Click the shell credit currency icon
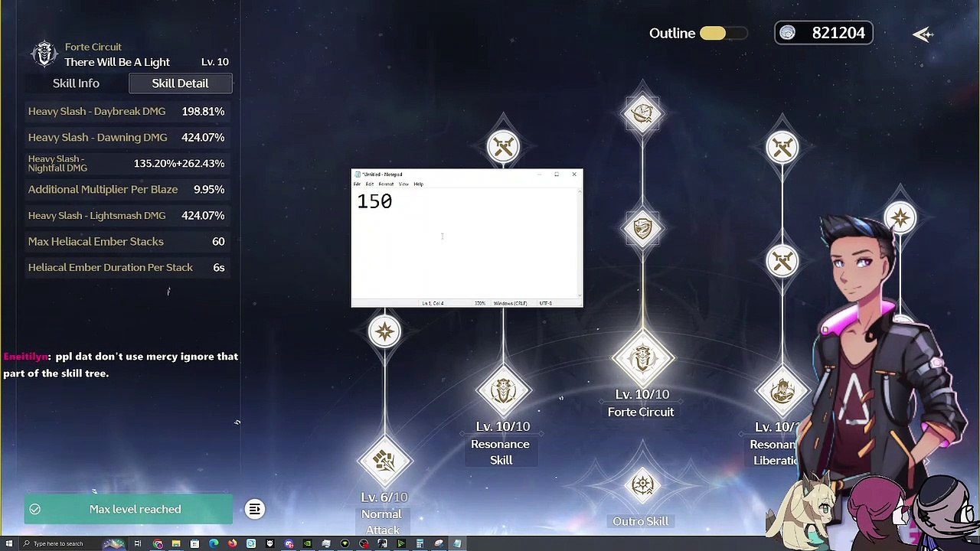980x551 pixels. coord(788,33)
